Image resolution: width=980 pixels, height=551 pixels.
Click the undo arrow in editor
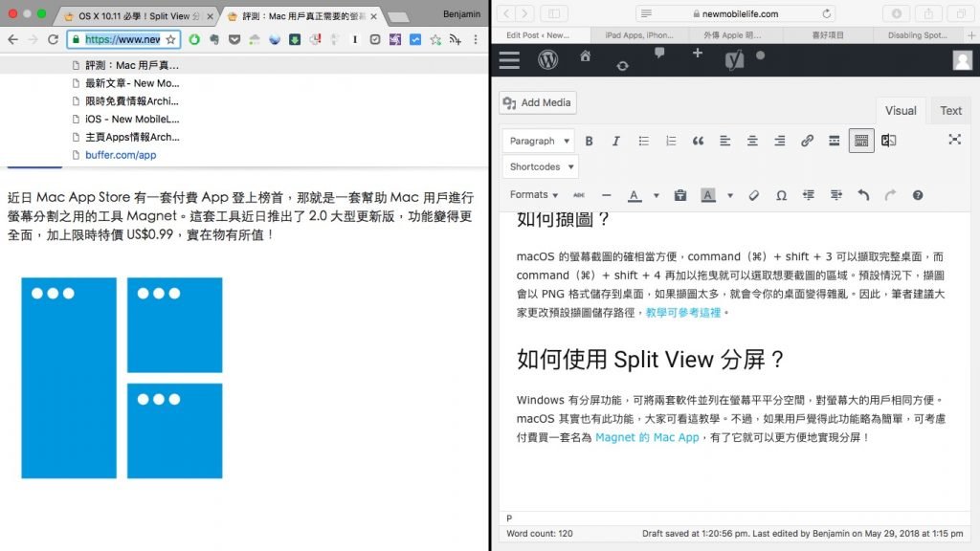tap(863, 195)
